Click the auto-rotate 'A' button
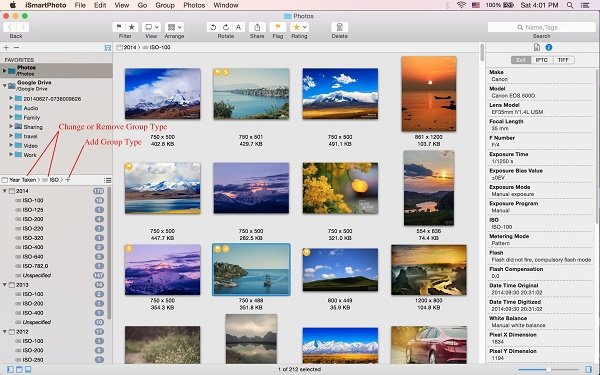This screenshot has width=600, height=375. coord(238,27)
